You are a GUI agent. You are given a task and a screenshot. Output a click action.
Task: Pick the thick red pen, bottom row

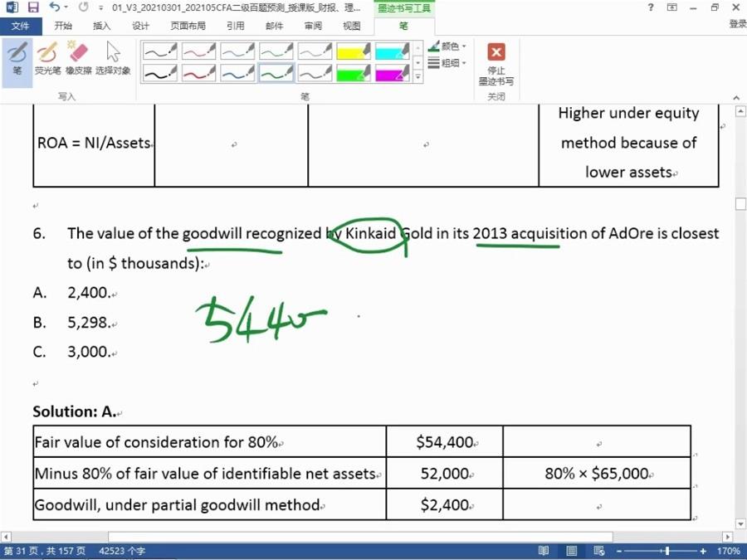coord(198,73)
